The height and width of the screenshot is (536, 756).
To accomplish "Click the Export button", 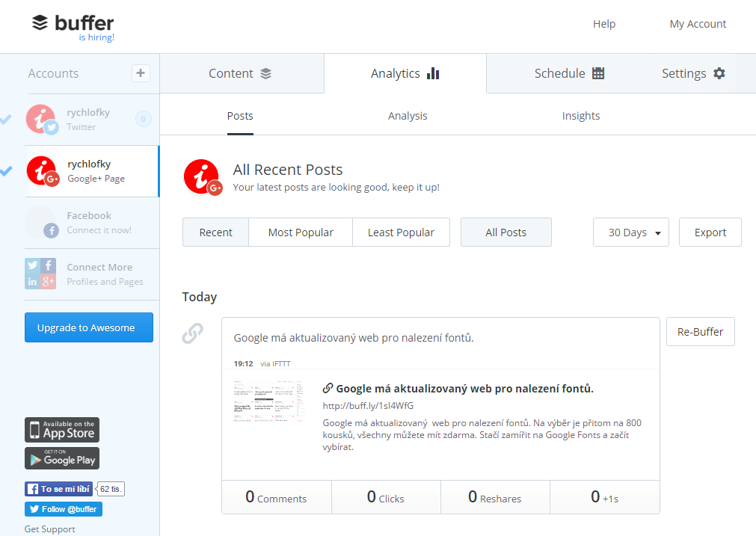I will [710, 232].
